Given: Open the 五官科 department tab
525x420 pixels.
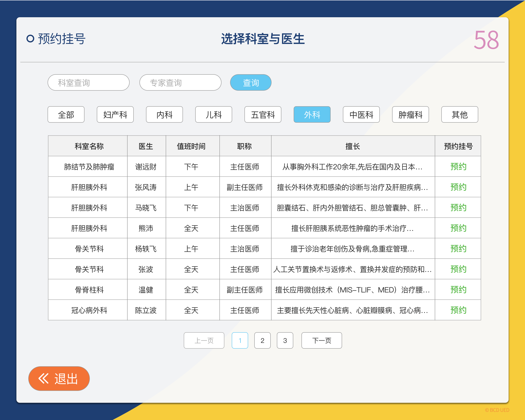Looking at the screenshot, I should [x=263, y=114].
